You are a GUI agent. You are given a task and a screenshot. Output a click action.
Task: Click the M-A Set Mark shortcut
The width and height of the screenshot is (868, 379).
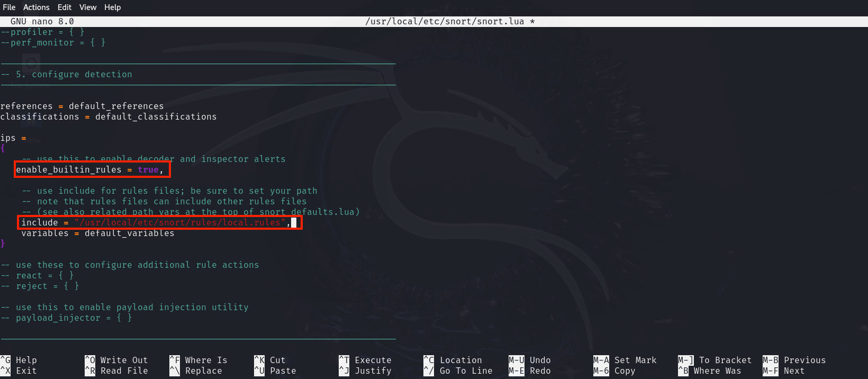(625, 360)
